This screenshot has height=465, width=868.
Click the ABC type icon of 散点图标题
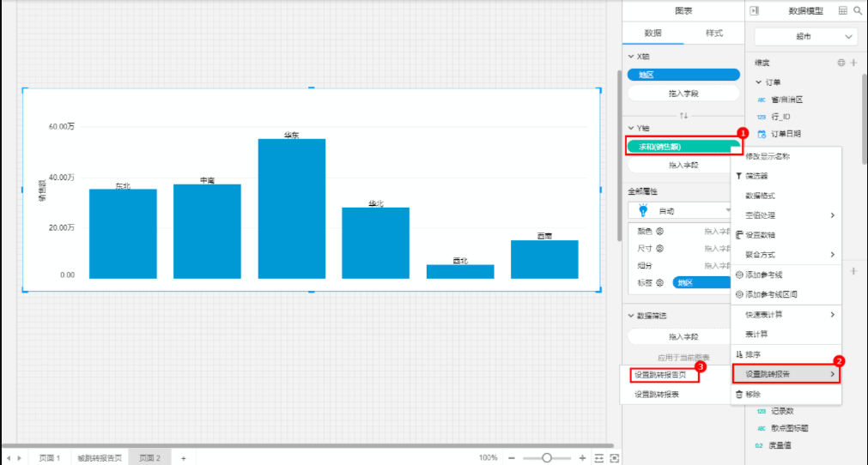pos(762,428)
